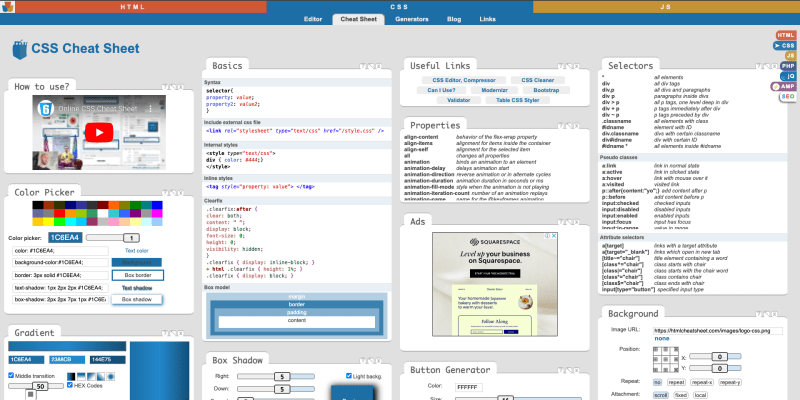
Task: Minimize the Useful Links panel
Action: (x=568, y=66)
